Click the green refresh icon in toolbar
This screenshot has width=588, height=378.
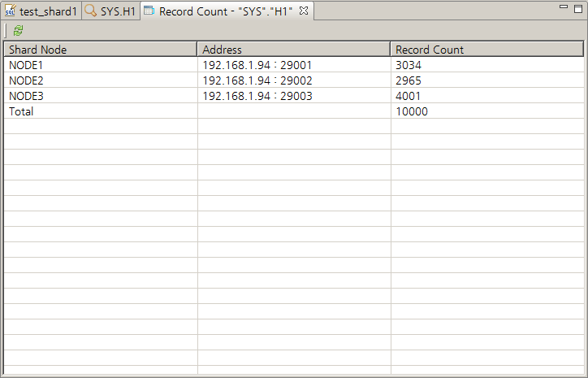click(x=18, y=30)
